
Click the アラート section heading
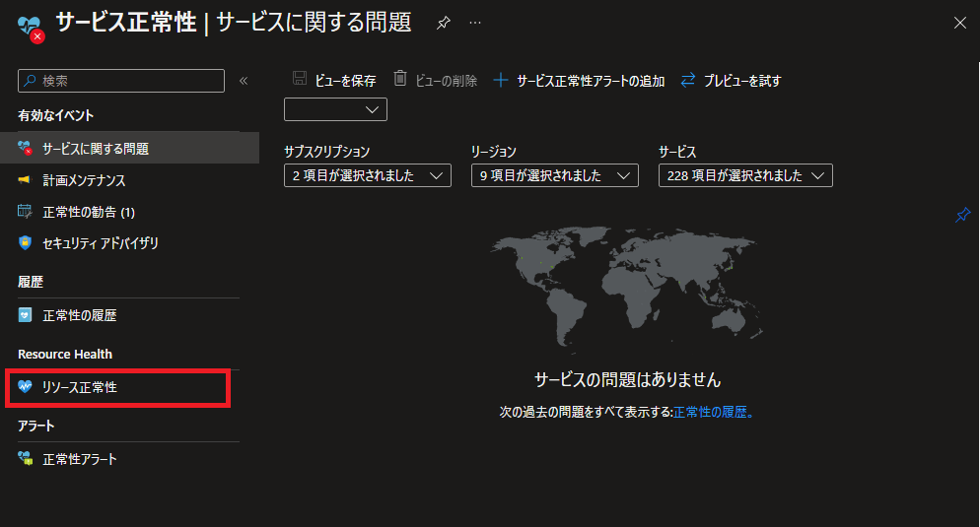coord(36,426)
